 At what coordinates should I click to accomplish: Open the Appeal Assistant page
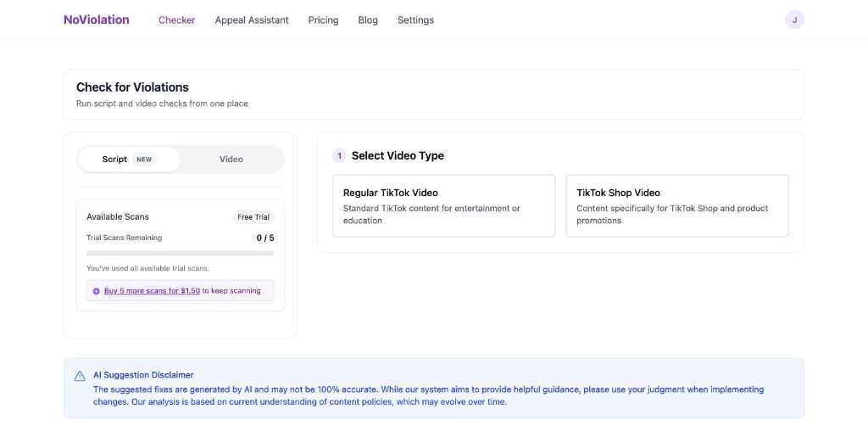tap(252, 20)
